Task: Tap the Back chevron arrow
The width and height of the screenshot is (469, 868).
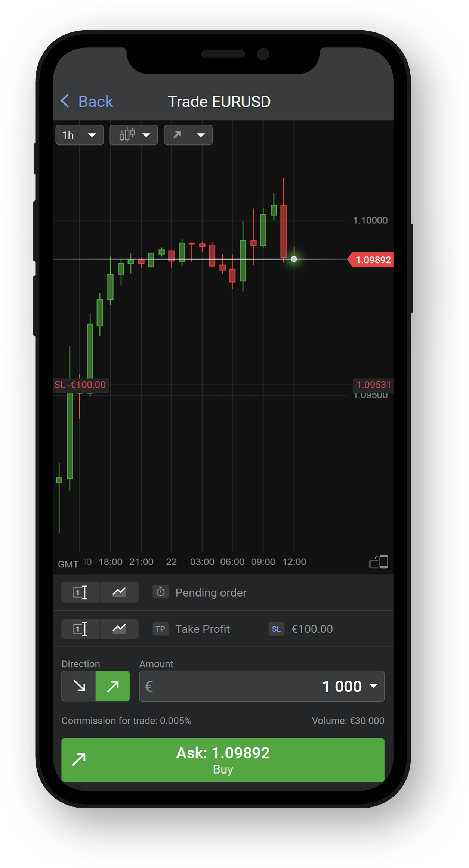Action: [x=65, y=101]
